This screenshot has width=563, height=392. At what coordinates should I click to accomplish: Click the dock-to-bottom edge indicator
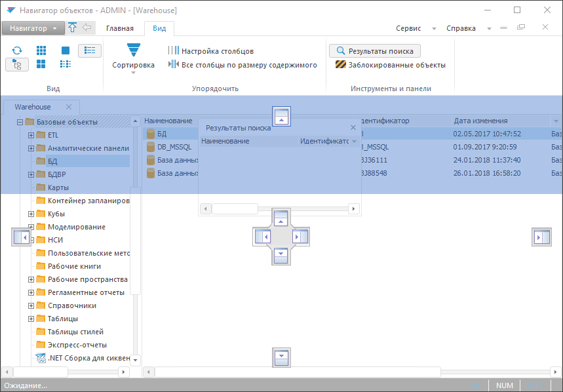(x=281, y=357)
